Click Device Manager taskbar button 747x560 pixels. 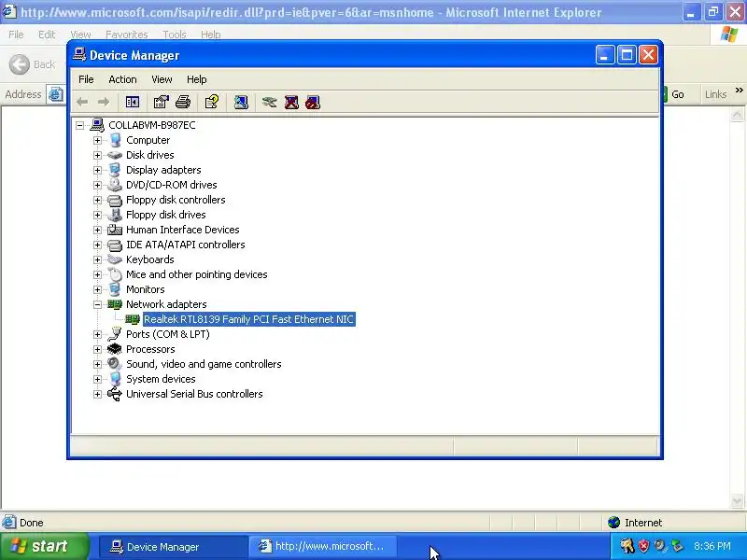click(x=173, y=547)
